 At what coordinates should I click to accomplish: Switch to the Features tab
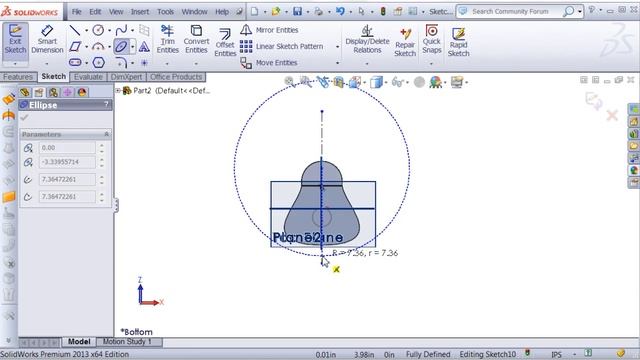(18, 77)
